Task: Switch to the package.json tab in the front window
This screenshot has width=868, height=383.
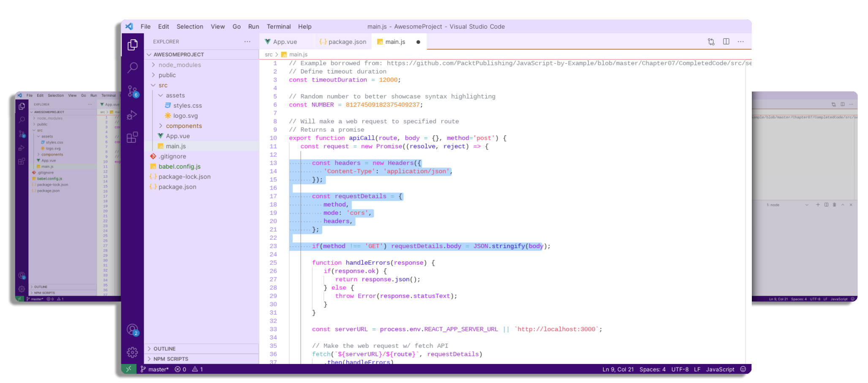Action: pyautogui.click(x=343, y=42)
